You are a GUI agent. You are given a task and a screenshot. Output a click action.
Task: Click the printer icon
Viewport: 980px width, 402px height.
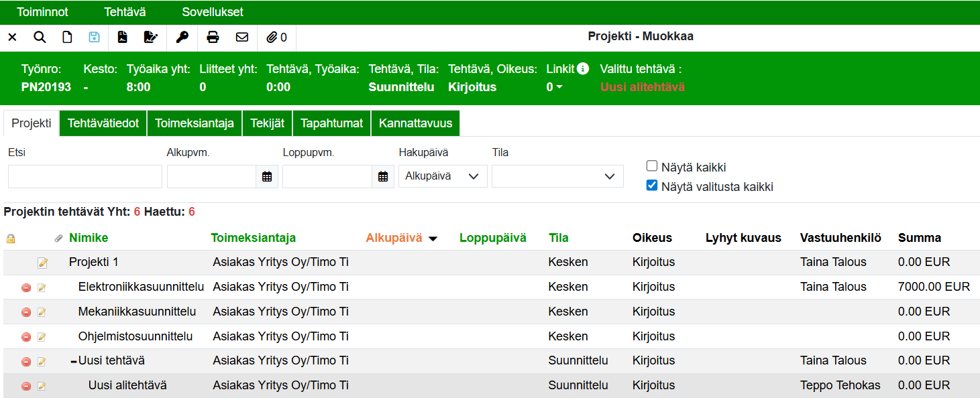click(213, 38)
